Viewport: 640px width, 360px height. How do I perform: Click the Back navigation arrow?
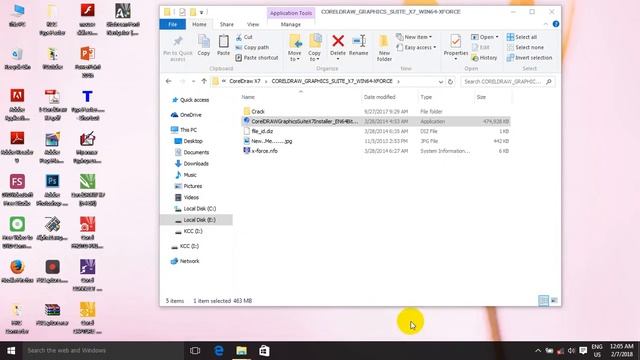(x=169, y=81)
